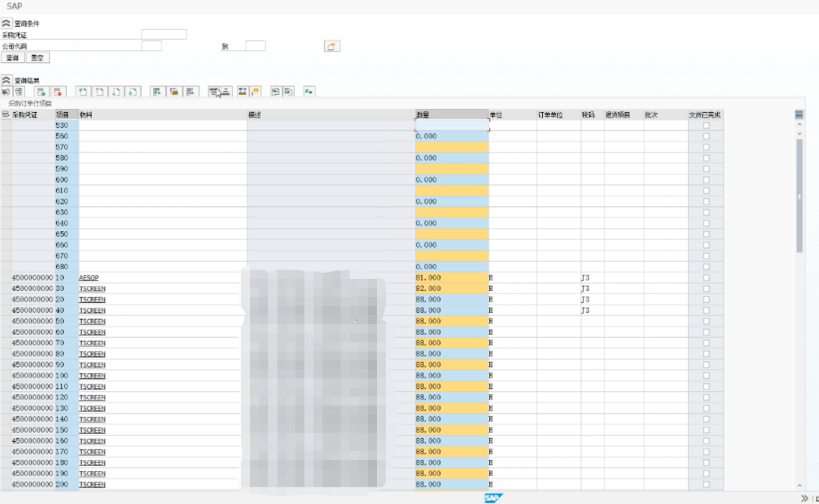Screen dimensions: 819x504
Task: Click the table select-all icon left of 采购凭证 header
Action: [6, 114]
